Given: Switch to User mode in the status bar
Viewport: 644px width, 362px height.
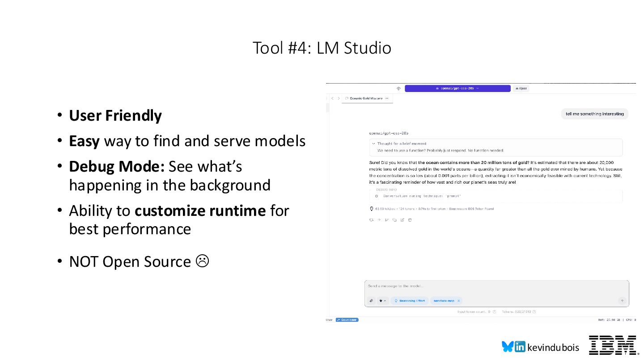Looking at the screenshot, I should [329, 320].
